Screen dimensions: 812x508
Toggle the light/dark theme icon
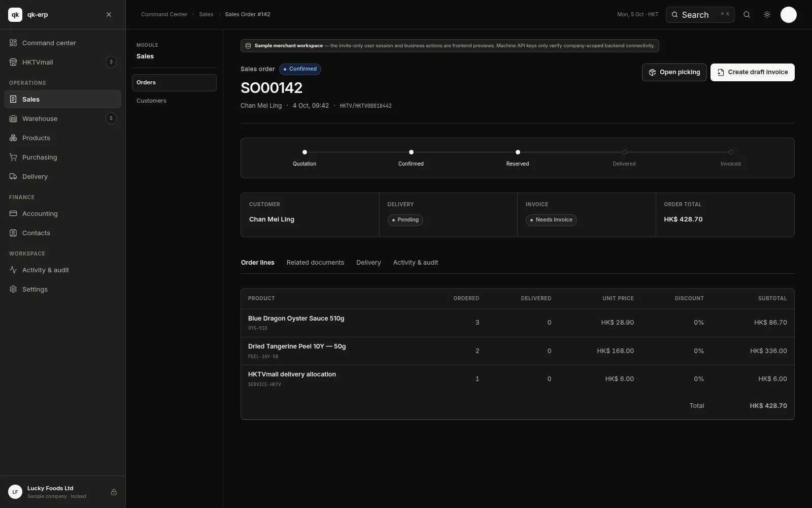(767, 15)
